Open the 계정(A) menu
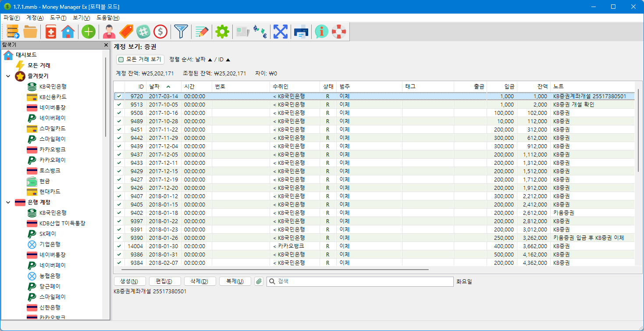The image size is (644, 331). (35, 18)
